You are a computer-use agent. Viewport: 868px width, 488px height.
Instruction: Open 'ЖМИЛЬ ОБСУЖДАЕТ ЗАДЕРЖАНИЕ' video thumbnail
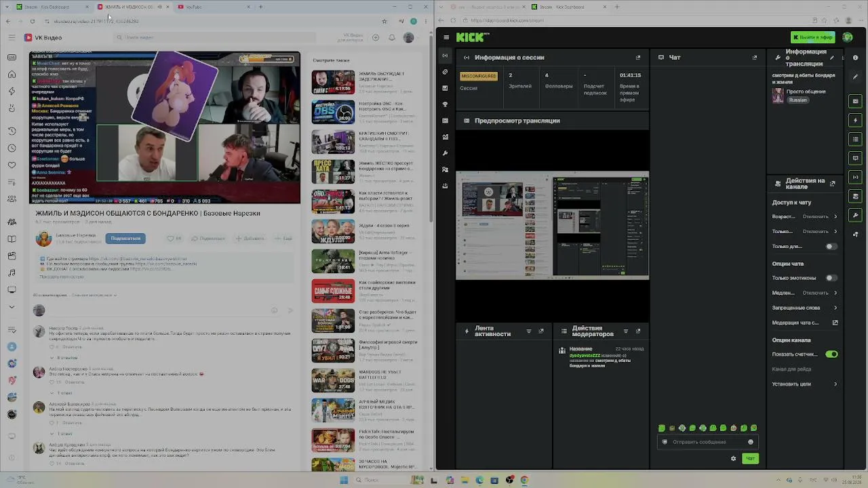[333, 82]
